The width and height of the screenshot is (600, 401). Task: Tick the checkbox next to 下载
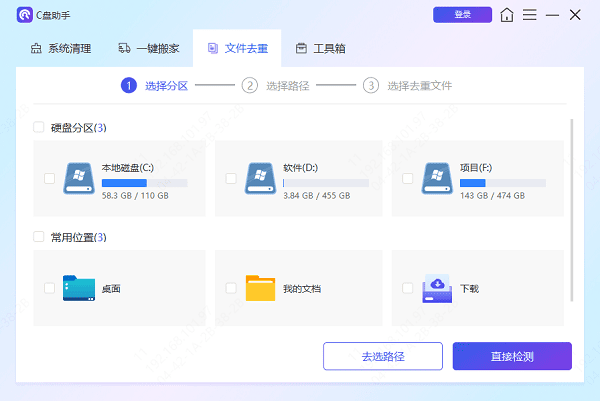click(x=407, y=288)
